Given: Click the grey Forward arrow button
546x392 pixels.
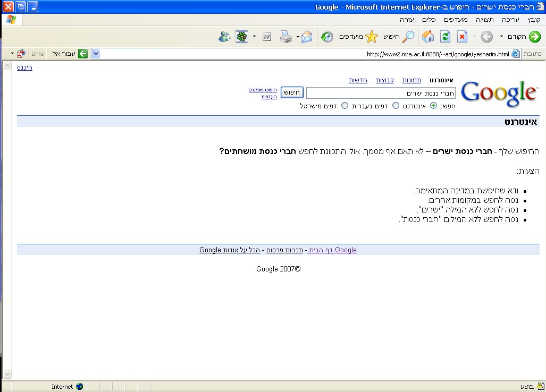Looking at the screenshot, I should [487, 37].
